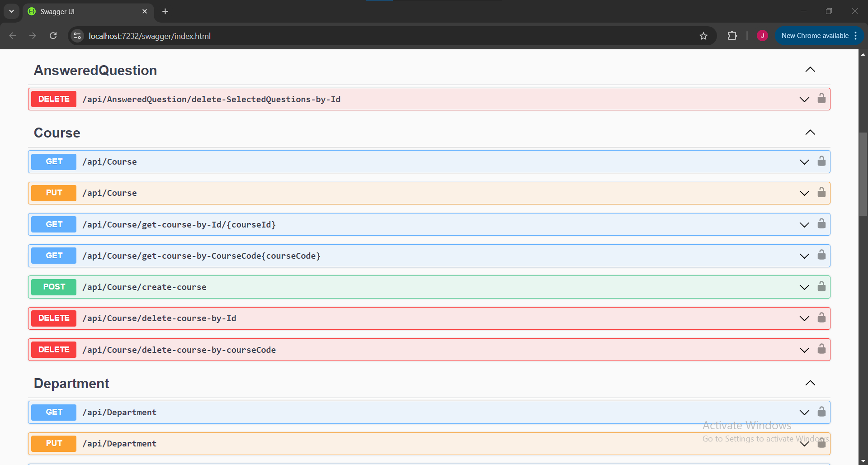Click lock icon on delete-course-by-courseCode row
Image resolution: width=868 pixels, height=465 pixels.
tap(821, 349)
